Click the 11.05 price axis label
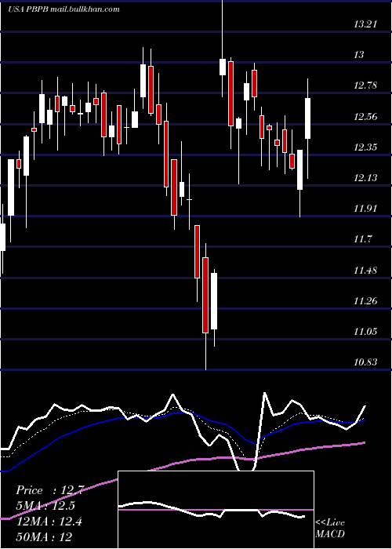The width and height of the screenshot is (392, 549). (365, 331)
